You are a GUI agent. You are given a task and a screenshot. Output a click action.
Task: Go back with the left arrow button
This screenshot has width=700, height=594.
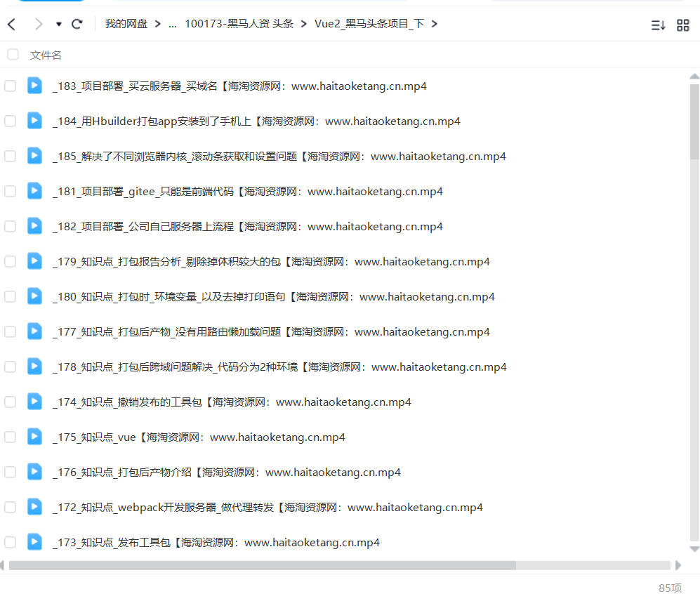12,24
